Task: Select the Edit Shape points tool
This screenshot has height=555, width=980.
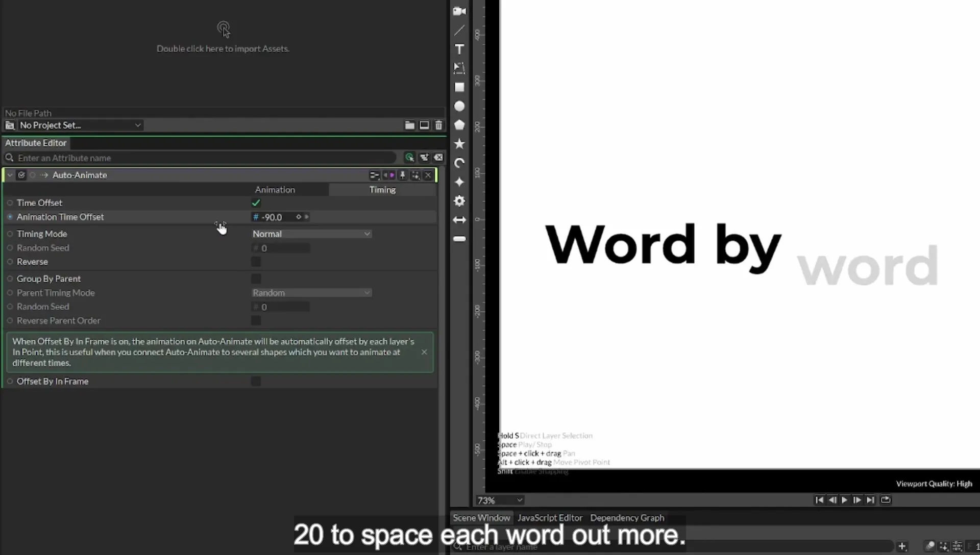Action: 459,68
